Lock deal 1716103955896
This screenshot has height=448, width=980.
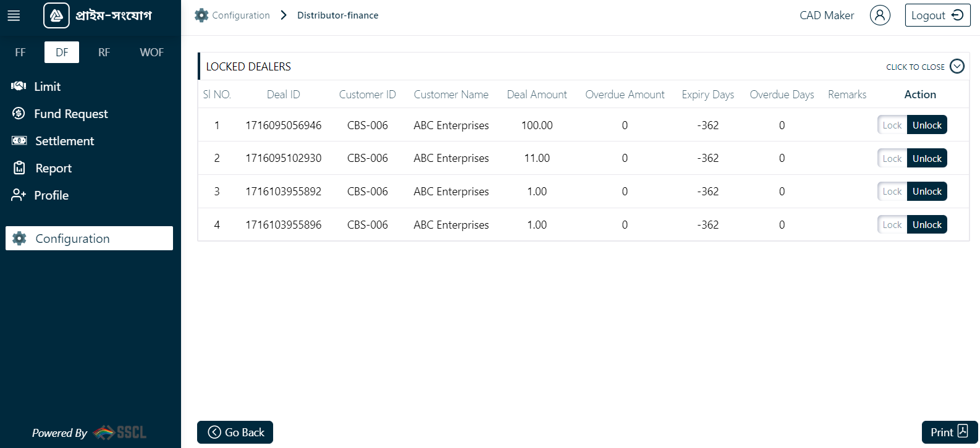pyautogui.click(x=892, y=224)
